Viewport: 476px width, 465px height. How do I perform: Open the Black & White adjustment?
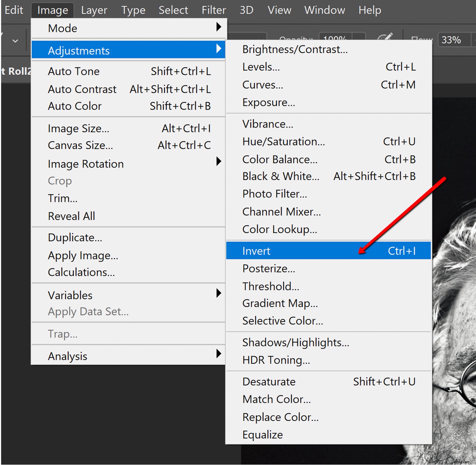tap(281, 176)
